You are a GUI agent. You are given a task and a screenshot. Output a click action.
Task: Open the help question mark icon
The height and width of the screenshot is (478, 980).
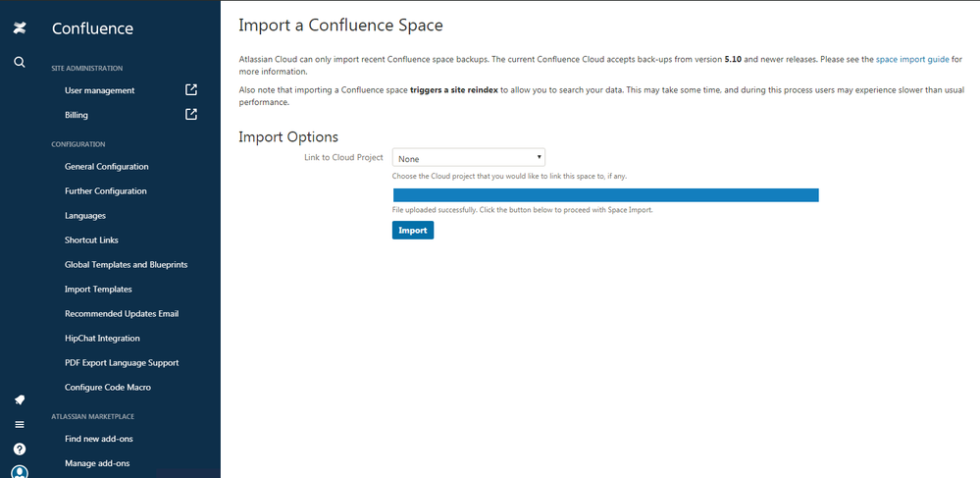coord(20,449)
